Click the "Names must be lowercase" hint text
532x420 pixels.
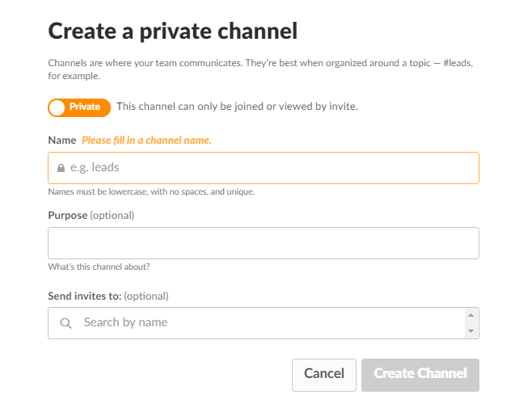click(x=151, y=192)
